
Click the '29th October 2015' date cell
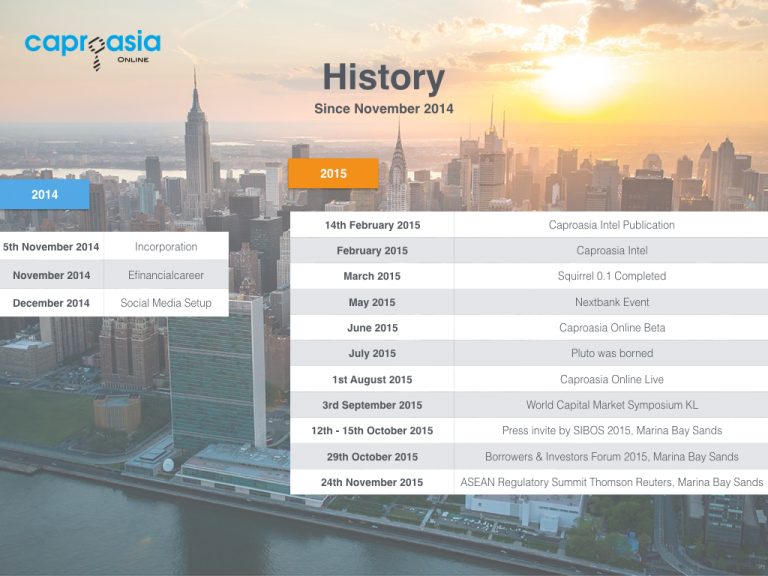[x=372, y=456]
